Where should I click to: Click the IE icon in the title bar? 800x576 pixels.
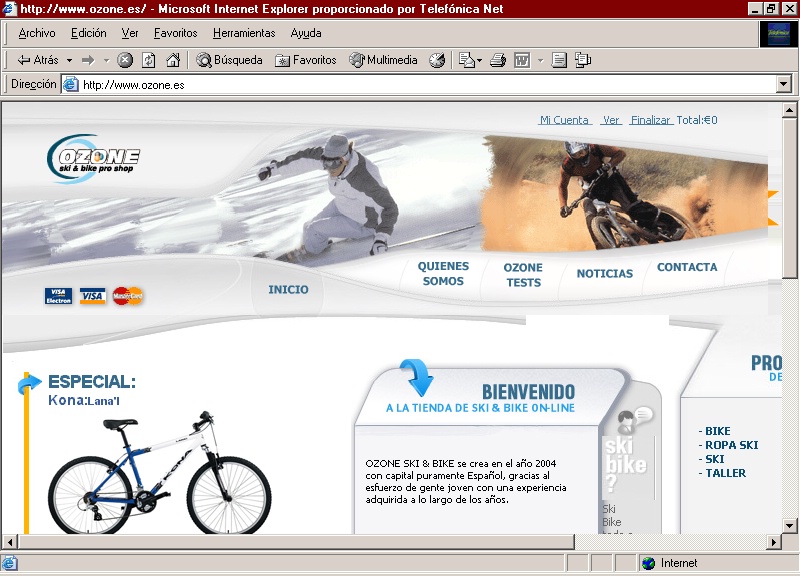click(x=10, y=9)
